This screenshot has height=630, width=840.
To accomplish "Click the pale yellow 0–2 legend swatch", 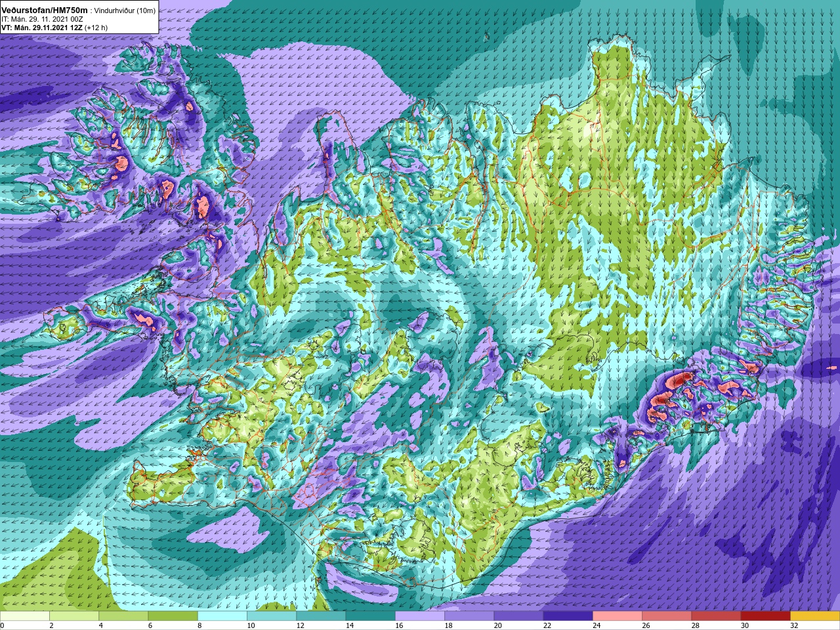I will [x=25, y=616].
